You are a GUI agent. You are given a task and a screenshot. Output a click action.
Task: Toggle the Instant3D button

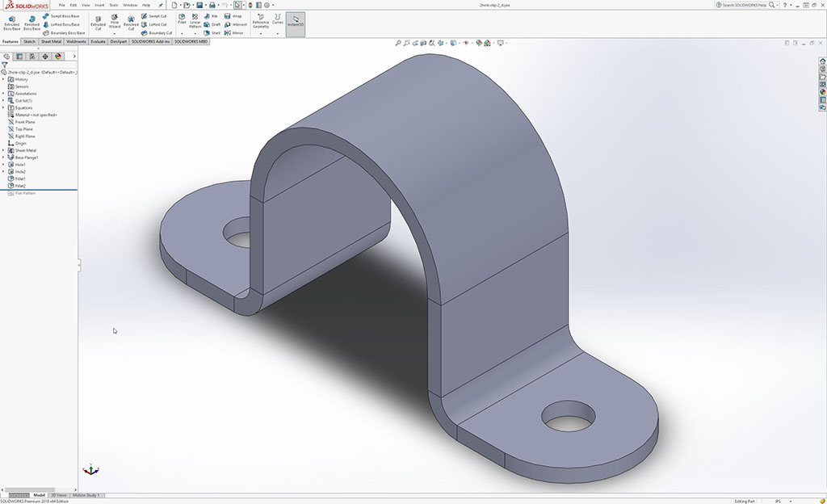tap(296, 21)
